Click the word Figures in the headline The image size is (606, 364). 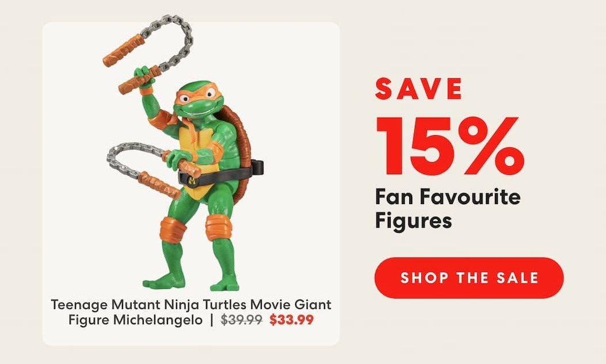pyautogui.click(x=413, y=221)
